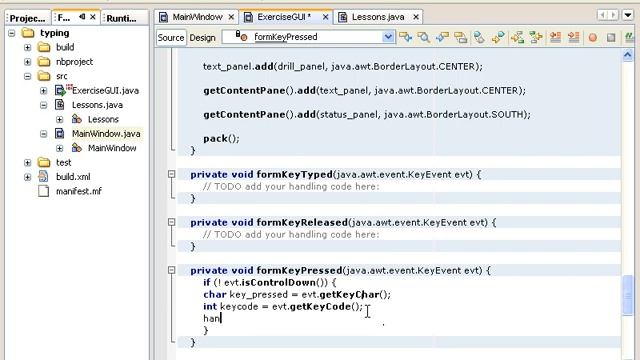Image resolution: width=640 pixels, height=360 pixels.
Task: Click the green comment icon at toolbar end
Action: point(630,37)
